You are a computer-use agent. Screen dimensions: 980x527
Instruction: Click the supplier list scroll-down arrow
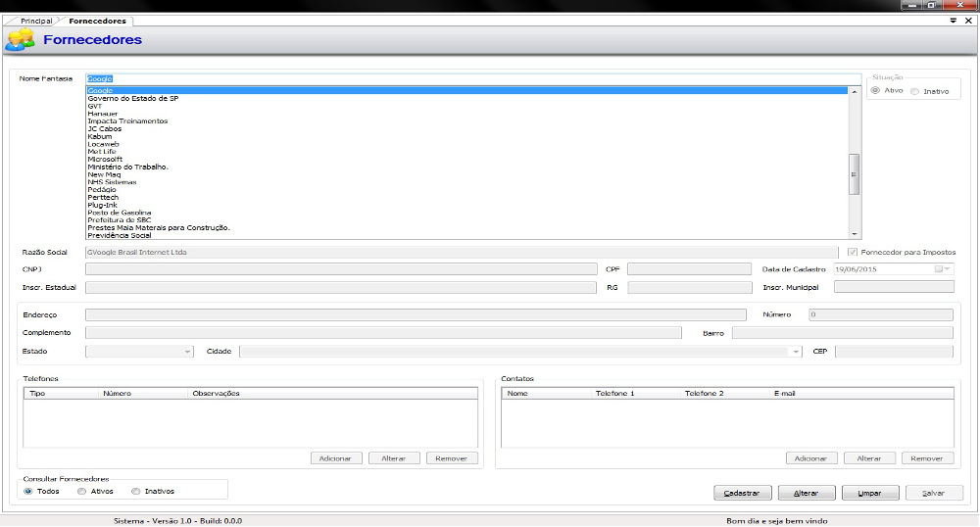854,234
